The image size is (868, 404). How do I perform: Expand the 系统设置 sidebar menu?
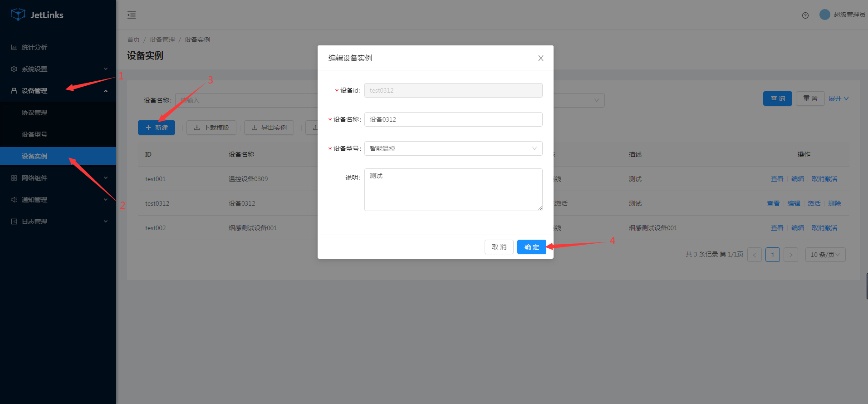[58, 69]
